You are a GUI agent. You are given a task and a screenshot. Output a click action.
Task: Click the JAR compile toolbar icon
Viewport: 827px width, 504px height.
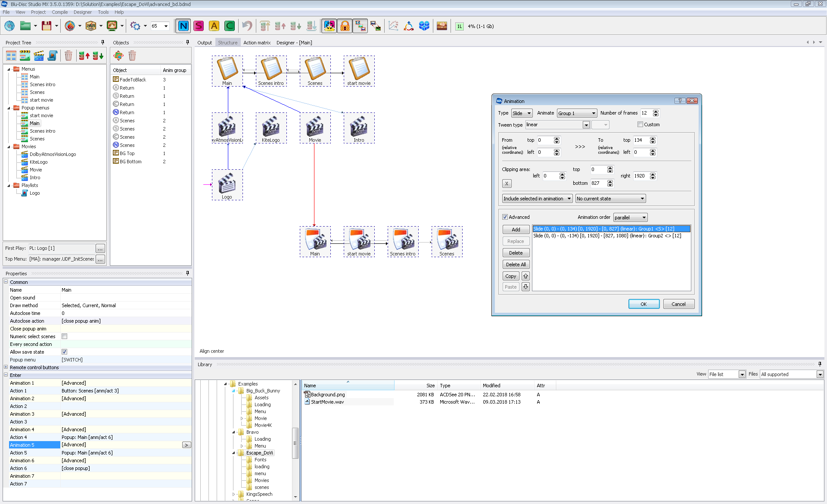(x=91, y=26)
